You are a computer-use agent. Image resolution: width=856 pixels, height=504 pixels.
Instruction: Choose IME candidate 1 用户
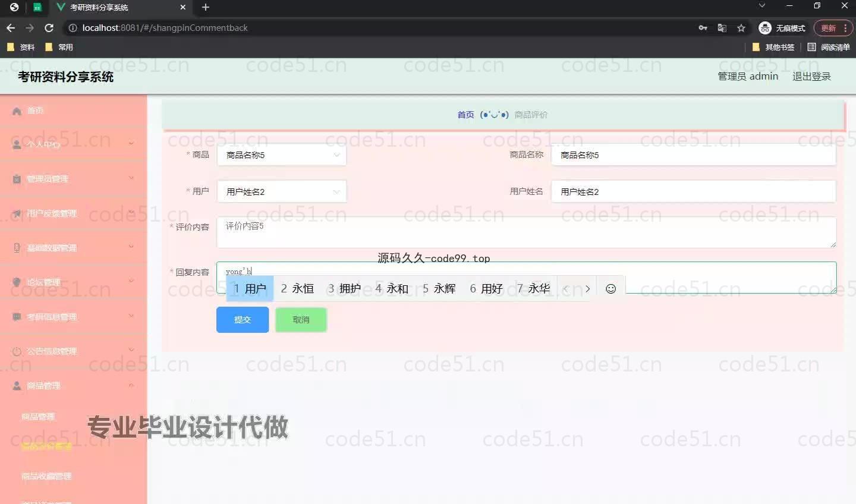(x=250, y=289)
